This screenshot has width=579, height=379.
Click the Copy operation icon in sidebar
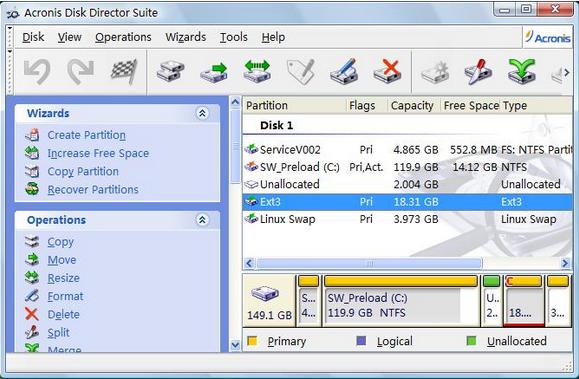point(32,242)
